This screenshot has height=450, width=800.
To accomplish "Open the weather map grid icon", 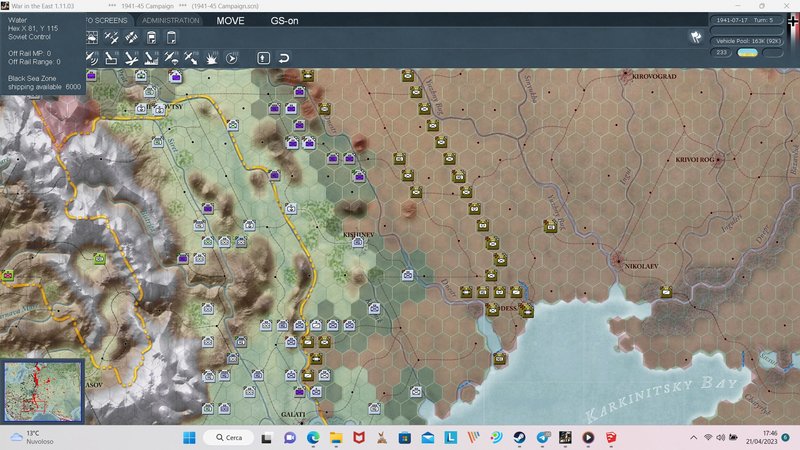I will [92, 37].
